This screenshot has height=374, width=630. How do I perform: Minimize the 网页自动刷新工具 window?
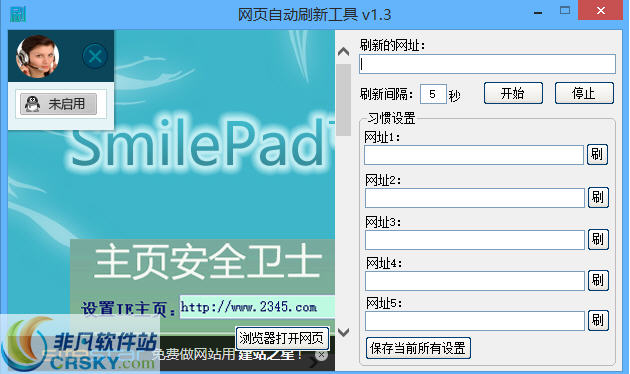coord(538,13)
